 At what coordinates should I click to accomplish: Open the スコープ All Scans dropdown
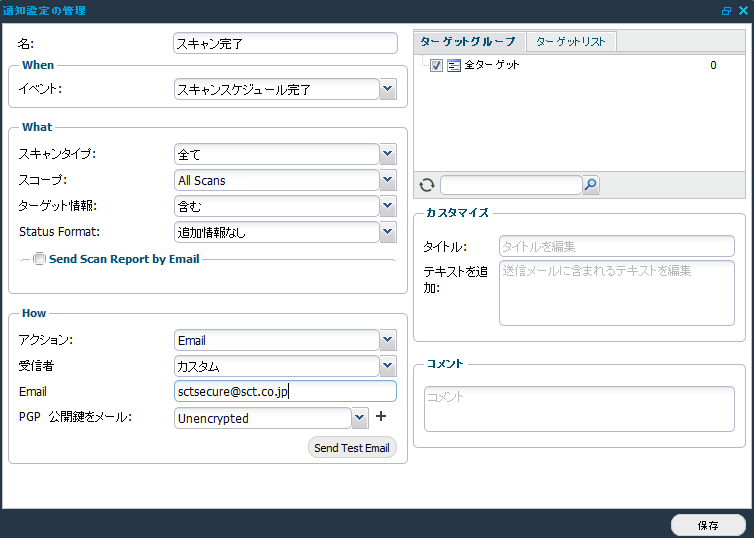coord(388,180)
